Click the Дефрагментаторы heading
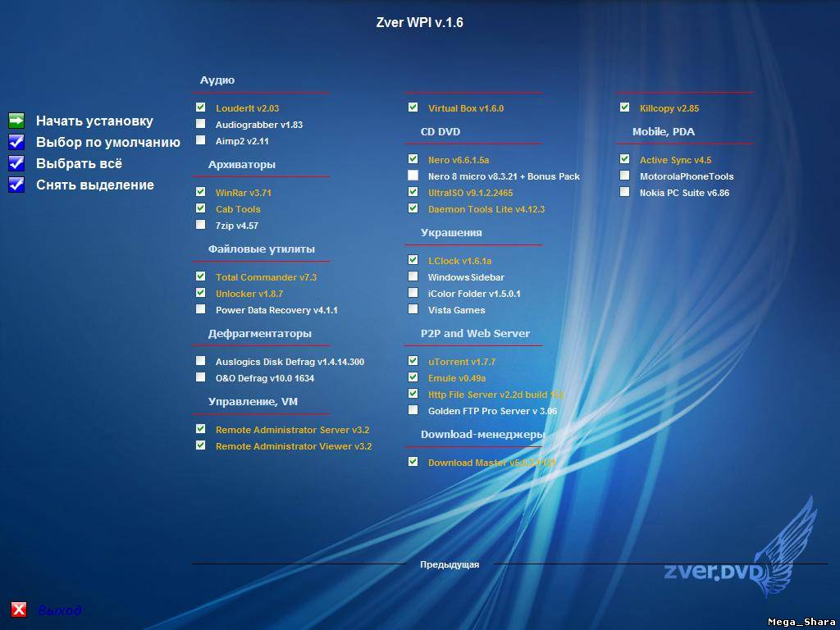Image resolution: width=840 pixels, height=630 pixels. point(260,334)
